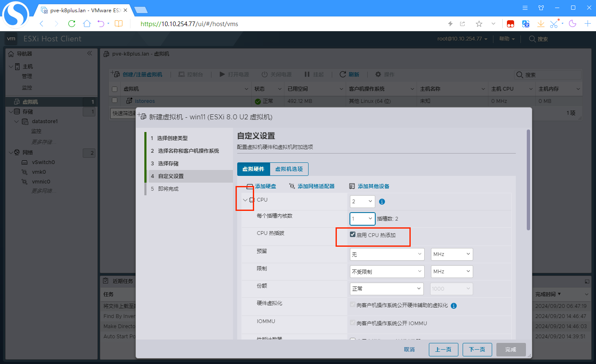596x364 pixels.
Task: Open limit MHz unit dropdown
Action: coord(452,272)
